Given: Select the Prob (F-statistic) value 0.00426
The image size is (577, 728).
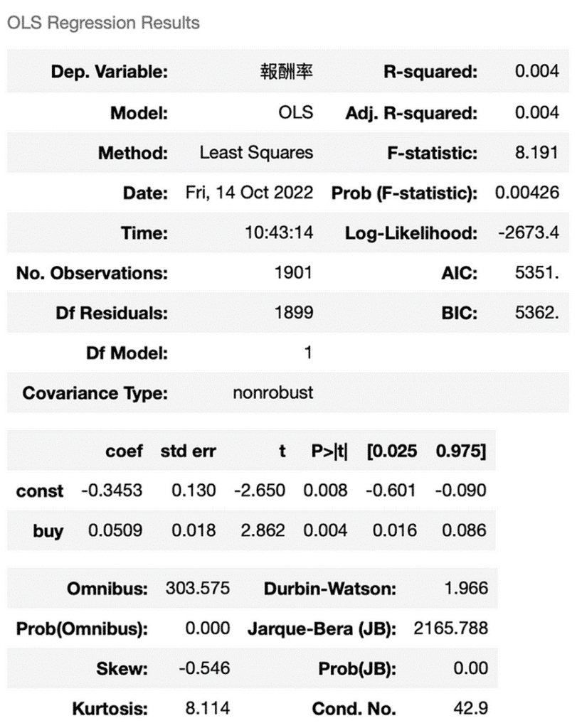Looking at the screenshot, I should [526, 193].
